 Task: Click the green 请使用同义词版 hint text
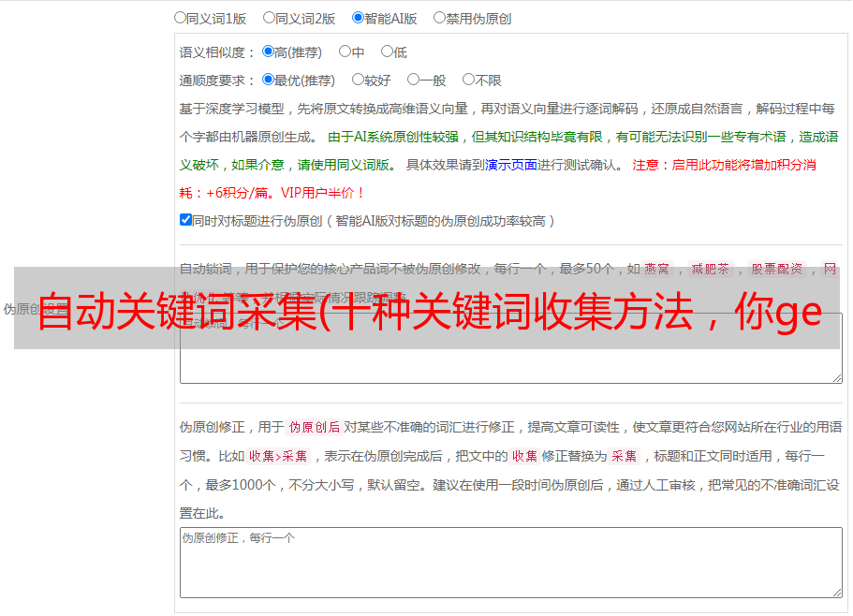347,165
